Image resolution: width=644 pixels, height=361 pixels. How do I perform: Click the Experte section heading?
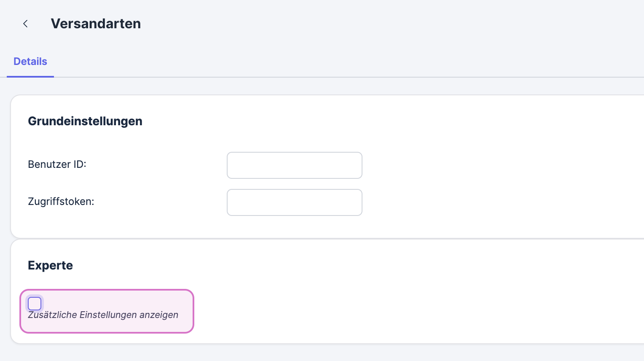50,265
